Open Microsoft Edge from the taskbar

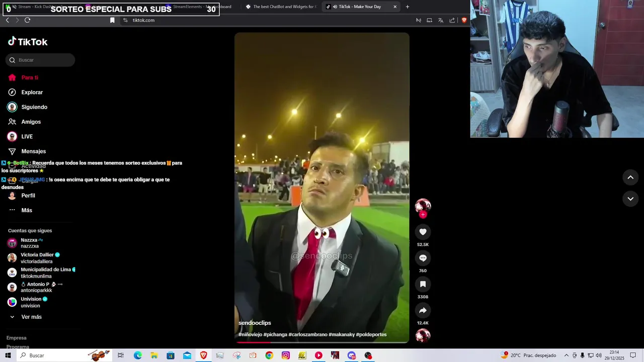(137, 355)
